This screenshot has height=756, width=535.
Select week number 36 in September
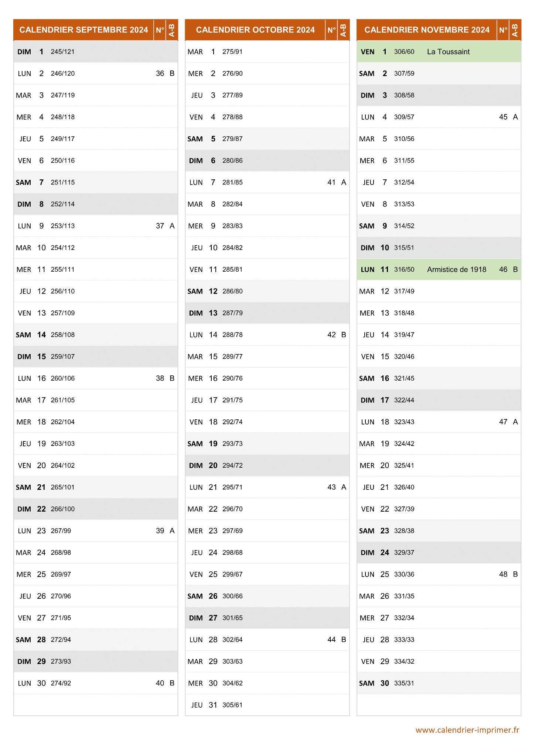160,73
